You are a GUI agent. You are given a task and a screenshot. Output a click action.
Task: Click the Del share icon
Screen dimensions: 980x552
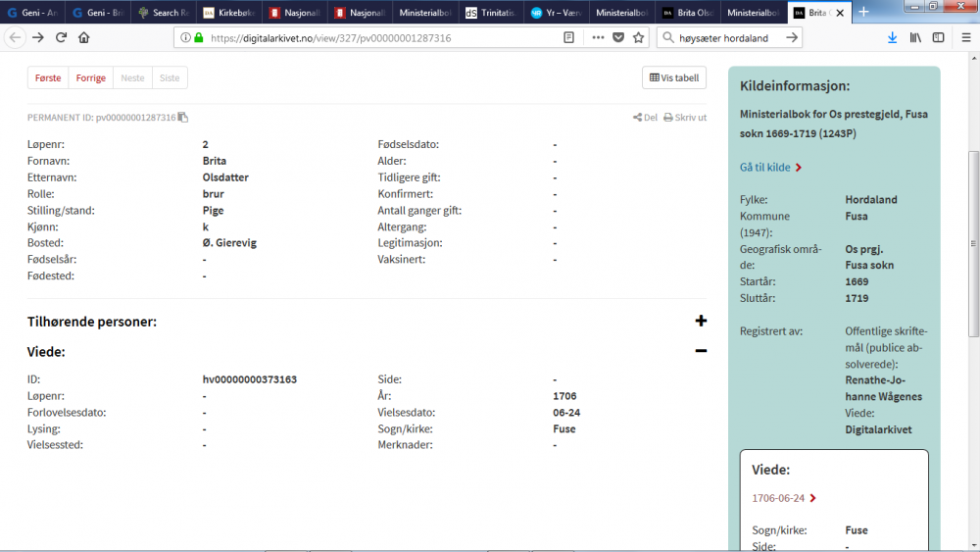(x=645, y=118)
